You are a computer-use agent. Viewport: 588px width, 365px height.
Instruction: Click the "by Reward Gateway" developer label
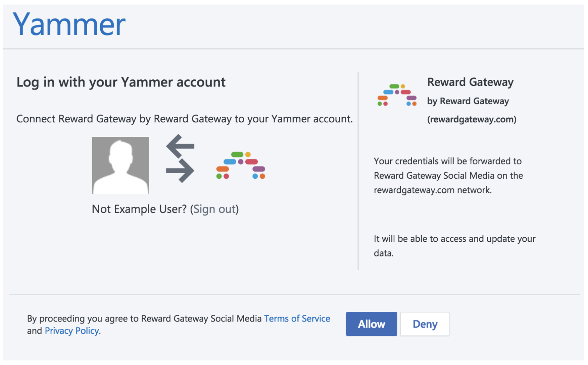pos(468,101)
